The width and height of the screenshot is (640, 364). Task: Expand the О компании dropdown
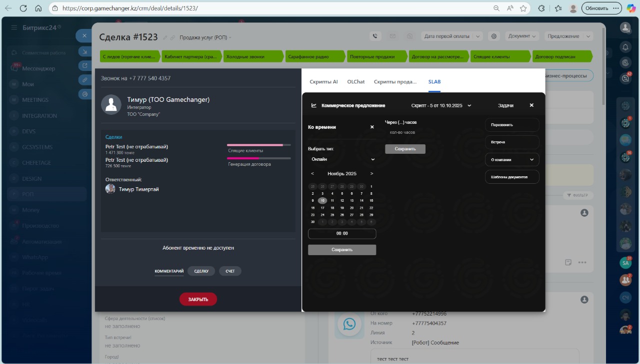(512, 160)
